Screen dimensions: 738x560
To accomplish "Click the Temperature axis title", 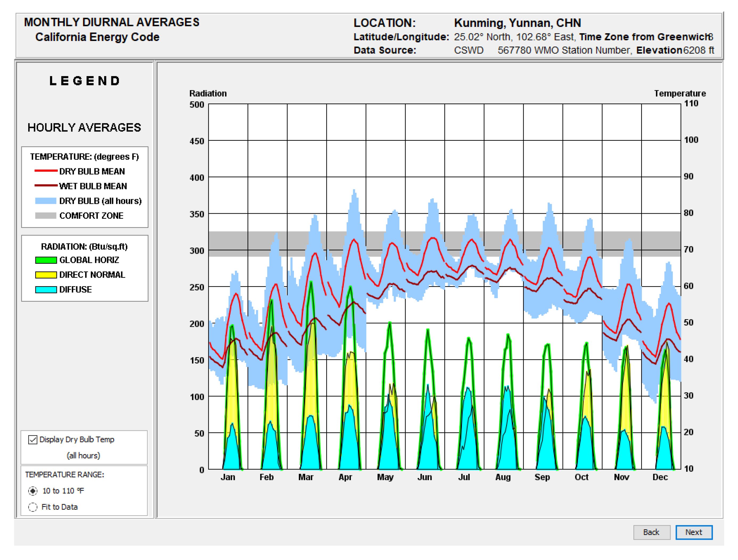I will point(680,93).
